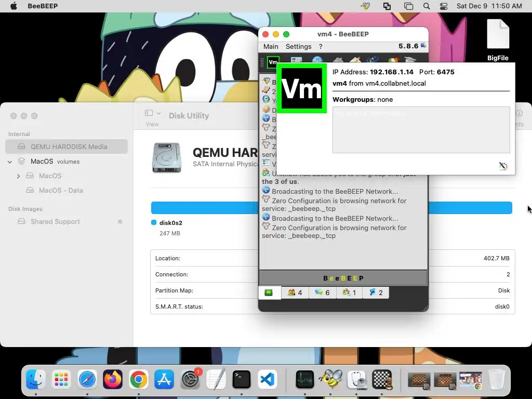This screenshot has height=399, width=532.
Task: Switch to the file transfers tab showing 2
Action: pos(376,292)
